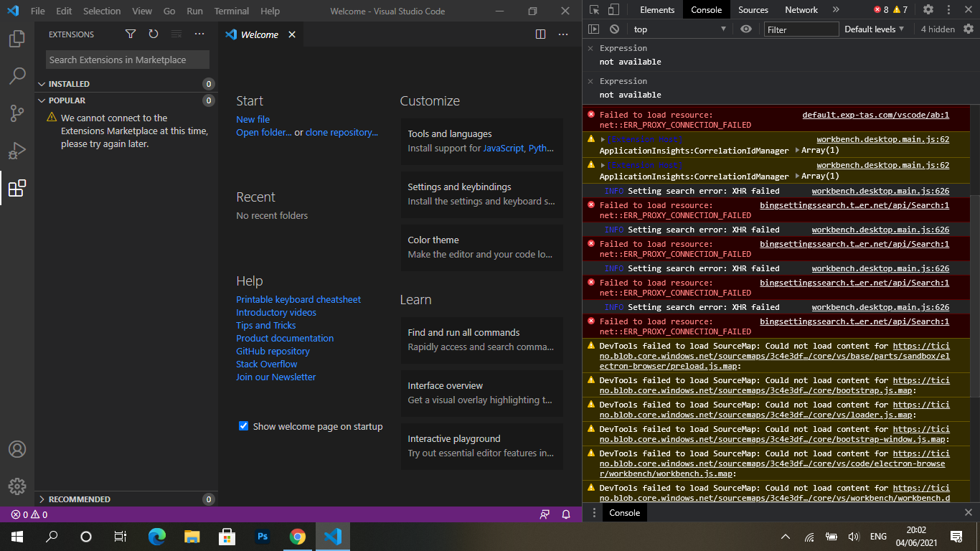Open the GitHub repository link
Viewport: 980px width, 551px height.
[273, 351]
